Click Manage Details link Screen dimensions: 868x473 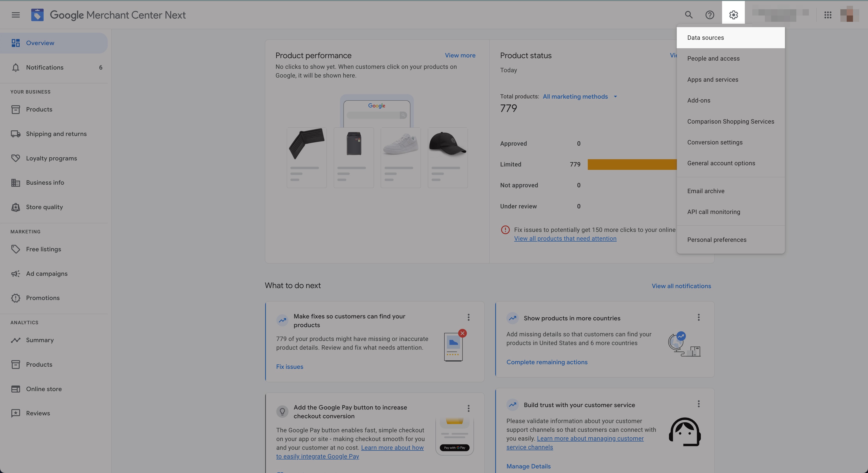point(528,466)
